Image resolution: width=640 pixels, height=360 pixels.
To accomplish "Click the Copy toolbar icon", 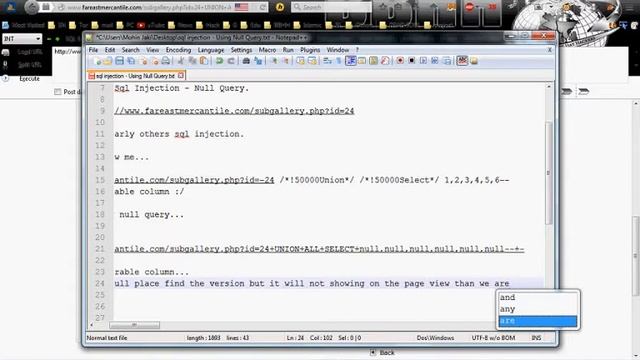I will click(192, 61).
